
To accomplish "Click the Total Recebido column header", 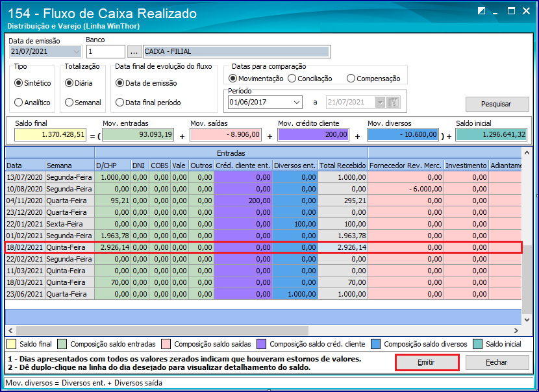I will 343,165.
